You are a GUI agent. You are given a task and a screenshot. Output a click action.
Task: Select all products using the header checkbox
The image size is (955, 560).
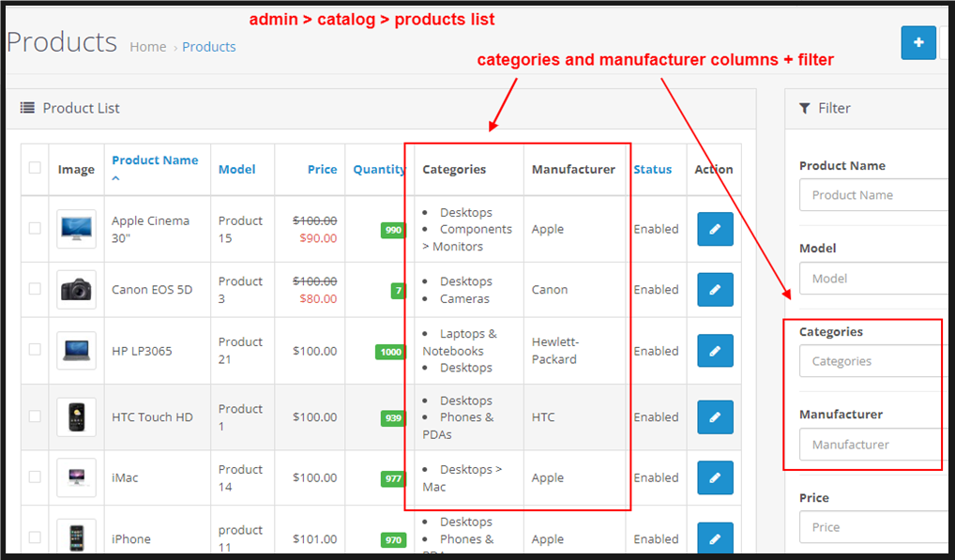34,168
